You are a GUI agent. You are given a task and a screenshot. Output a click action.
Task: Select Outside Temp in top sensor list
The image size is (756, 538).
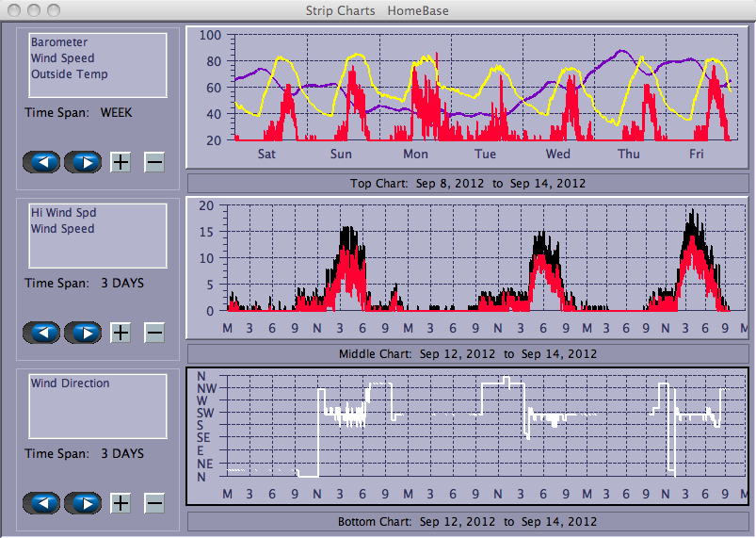point(69,74)
